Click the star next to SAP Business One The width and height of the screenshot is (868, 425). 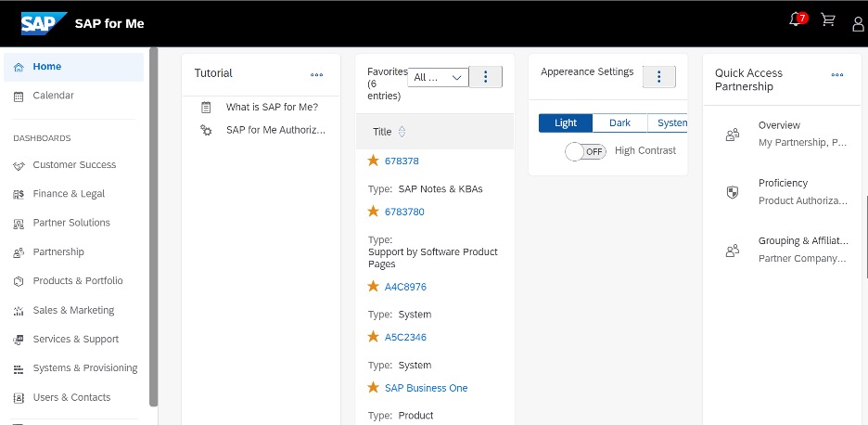coord(373,387)
